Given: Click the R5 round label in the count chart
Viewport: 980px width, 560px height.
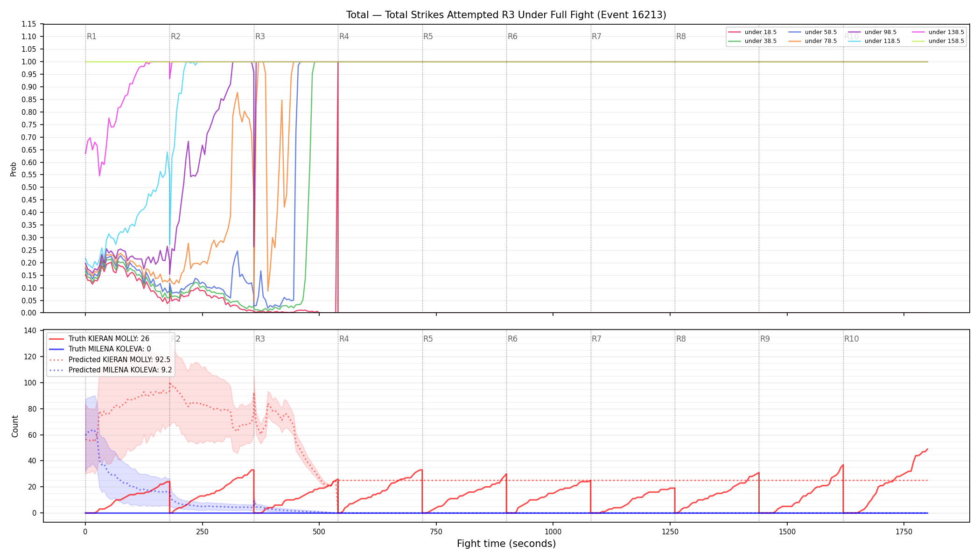Looking at the screenshot, I should [x=428, y=339].
